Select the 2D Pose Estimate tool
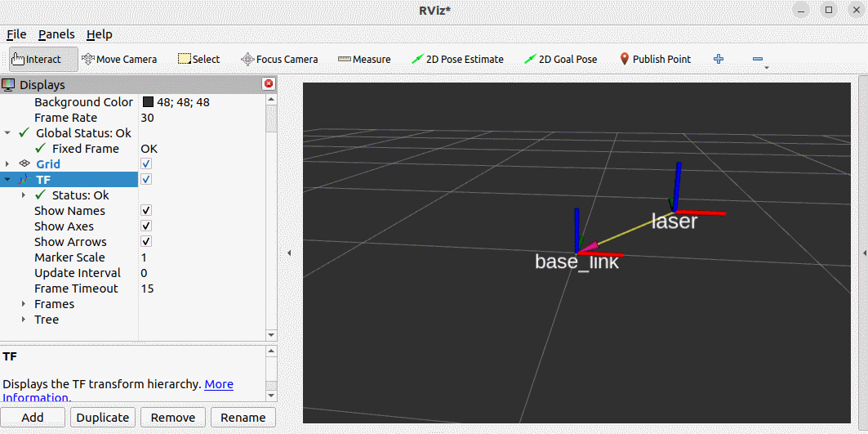 pyautogui.click(x=458, y=60)
